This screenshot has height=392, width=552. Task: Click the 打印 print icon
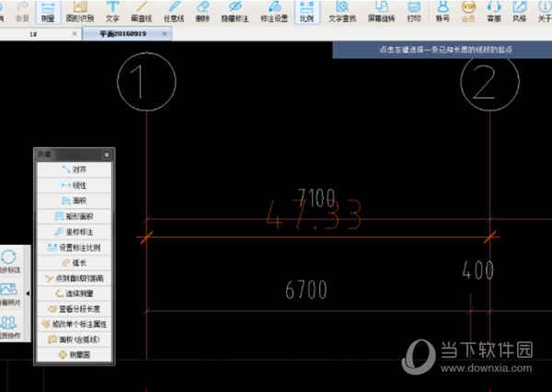tap(414, 12)
